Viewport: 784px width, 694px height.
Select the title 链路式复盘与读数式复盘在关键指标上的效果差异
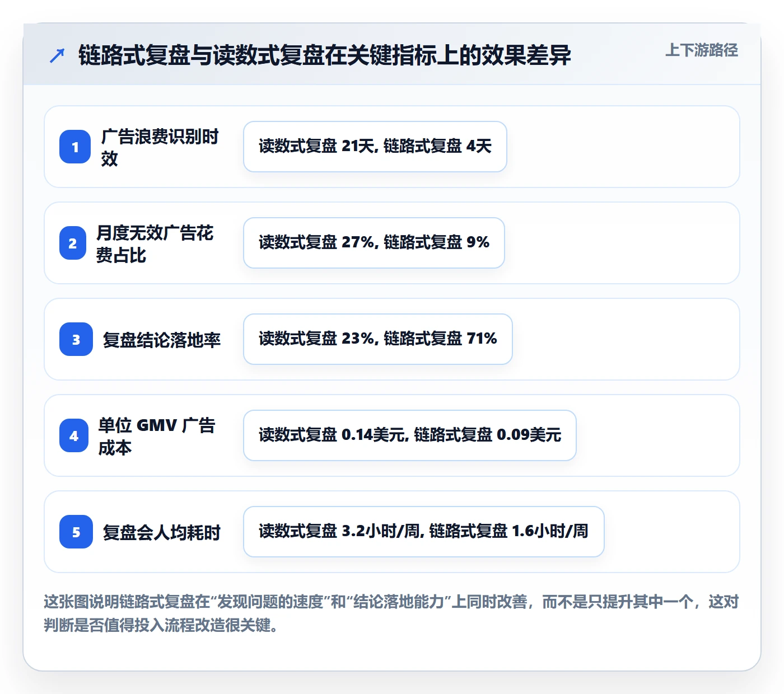click(x=324, y=55)
